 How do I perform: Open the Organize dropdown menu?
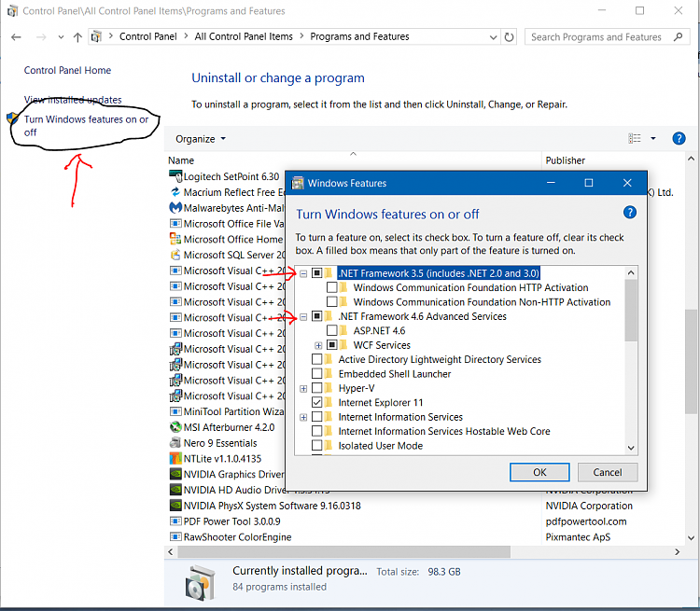point(201,139)
